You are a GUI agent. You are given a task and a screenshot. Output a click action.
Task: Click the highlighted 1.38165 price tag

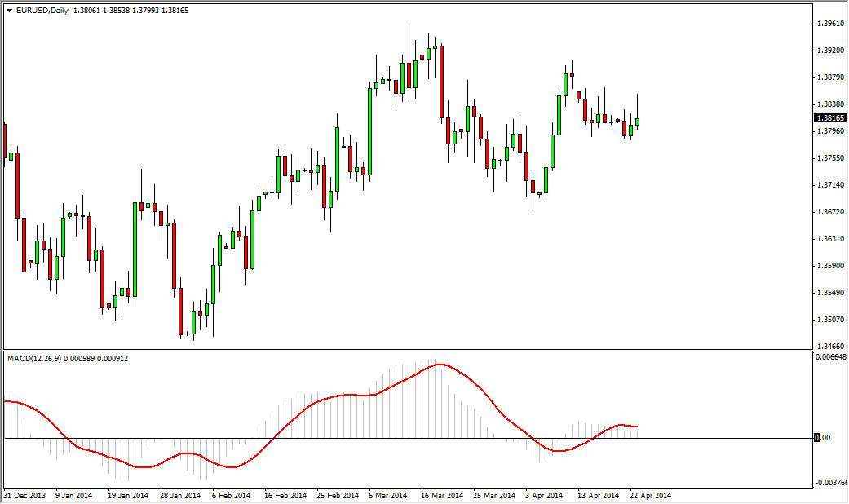pos(830,118)
